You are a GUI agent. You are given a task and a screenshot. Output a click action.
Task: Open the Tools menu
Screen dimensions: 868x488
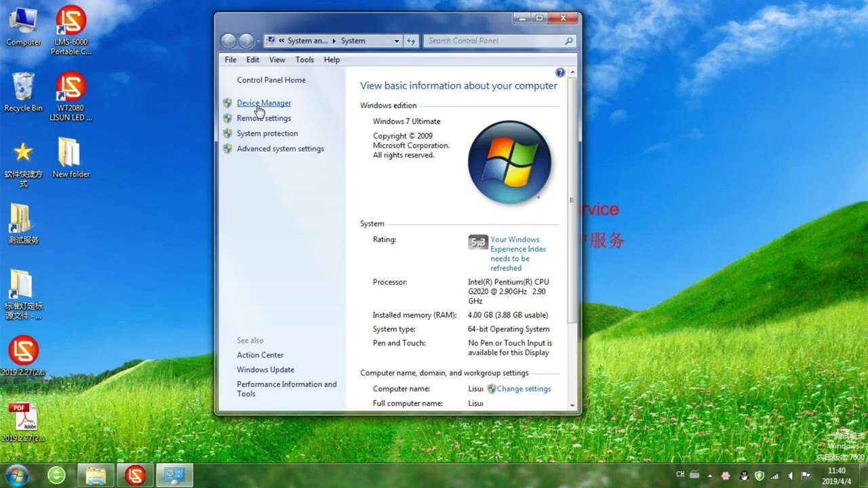click(304, 60)
